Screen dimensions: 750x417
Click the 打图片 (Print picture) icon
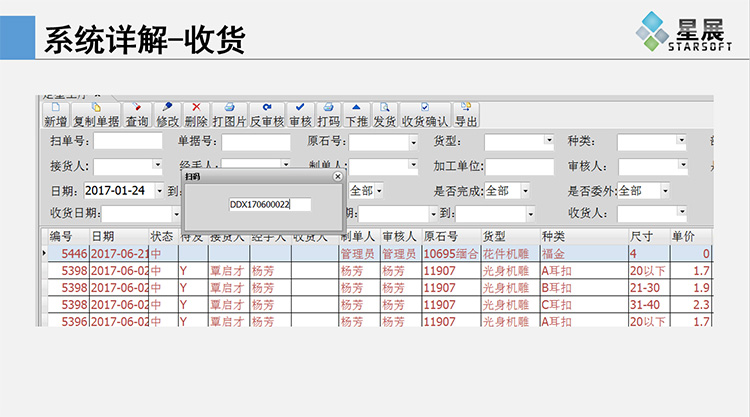pyautogui.click(x=229, y=114)
